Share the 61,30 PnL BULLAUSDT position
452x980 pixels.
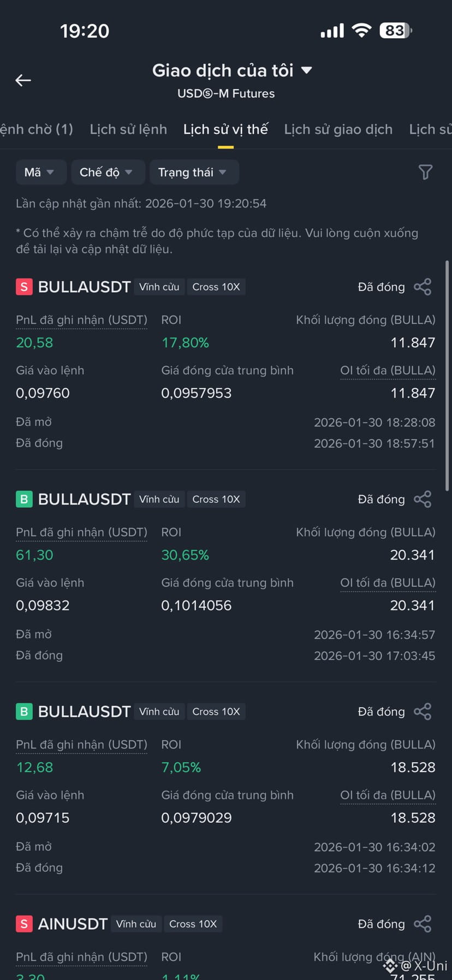423,499
